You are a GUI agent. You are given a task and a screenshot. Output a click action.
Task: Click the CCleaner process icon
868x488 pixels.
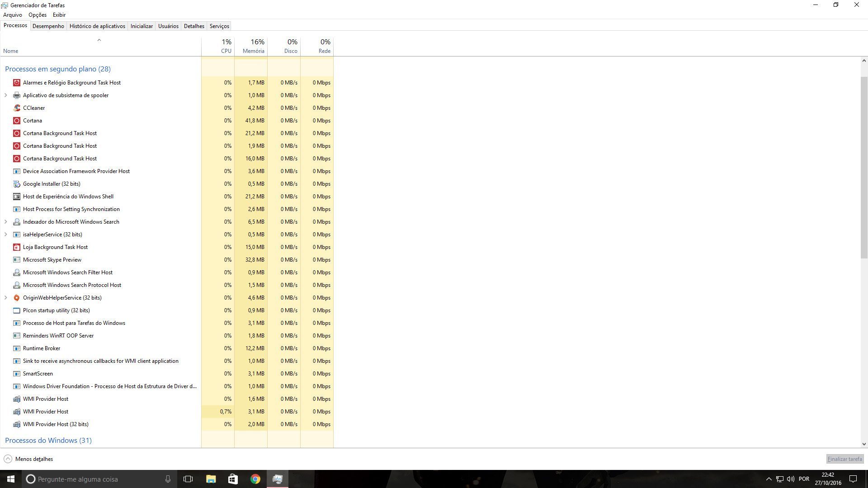pyautogui.click(x=17, y=108)
